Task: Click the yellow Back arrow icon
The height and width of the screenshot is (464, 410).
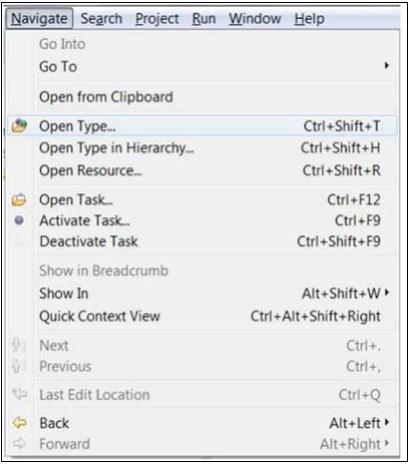Action: [x=19, y=423]
